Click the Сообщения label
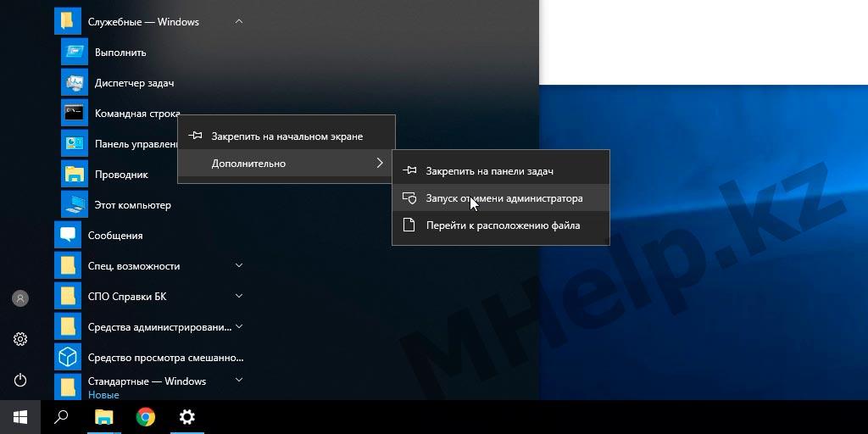This screenshot has width=868, height=434. (115, 236)
